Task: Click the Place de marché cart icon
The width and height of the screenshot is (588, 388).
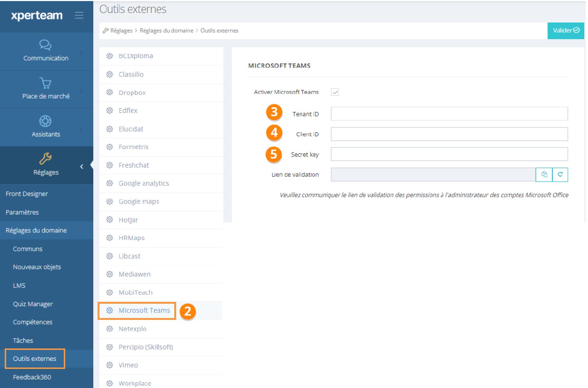Action: click(45, 83)
